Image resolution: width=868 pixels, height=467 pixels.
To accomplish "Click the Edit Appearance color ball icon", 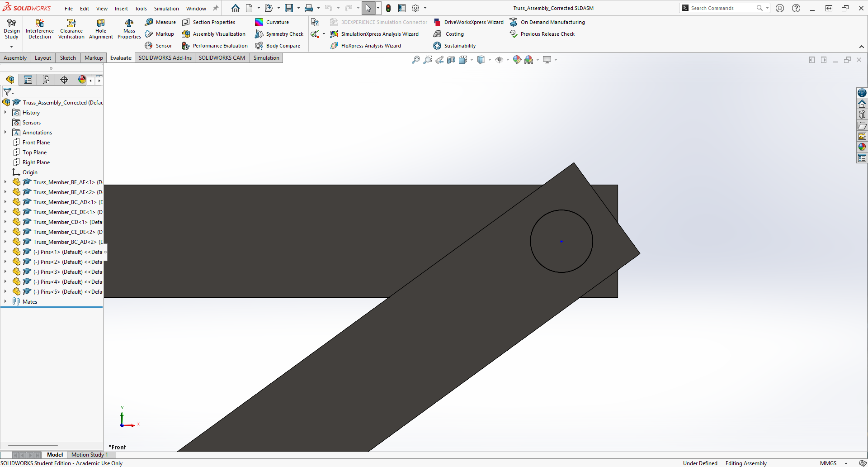I will click(x=517, y=60).
